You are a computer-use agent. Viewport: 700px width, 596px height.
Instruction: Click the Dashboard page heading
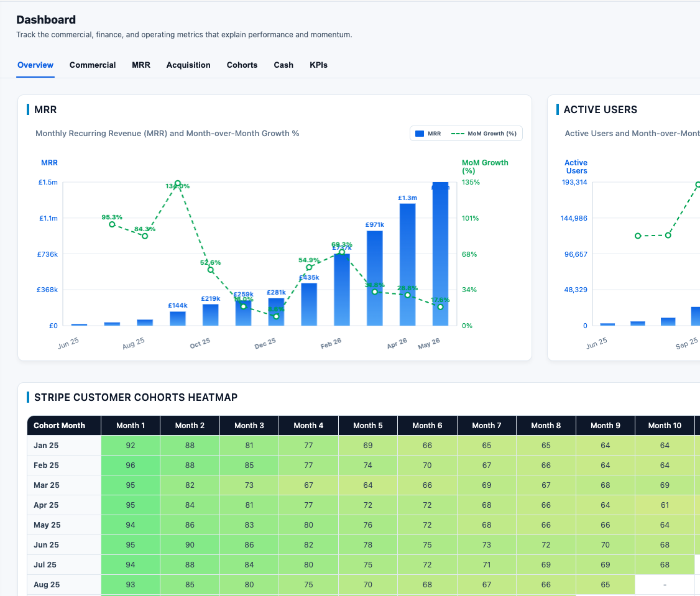(46, 20)
